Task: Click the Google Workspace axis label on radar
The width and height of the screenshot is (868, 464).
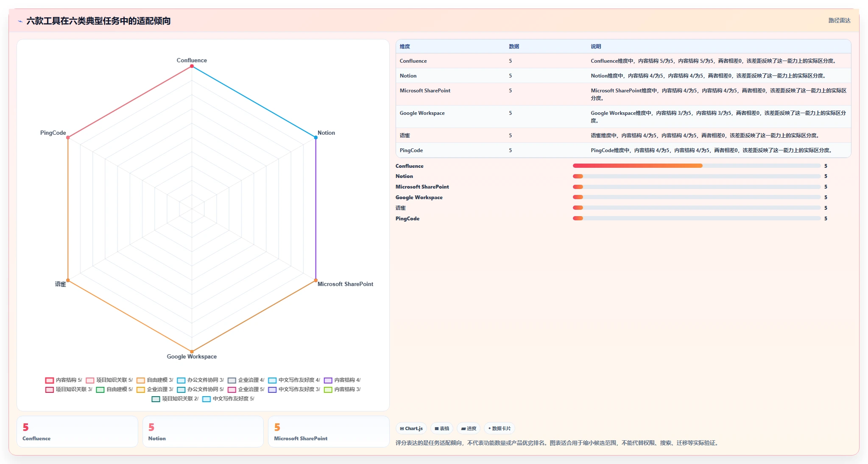Action: pos(192,356)
